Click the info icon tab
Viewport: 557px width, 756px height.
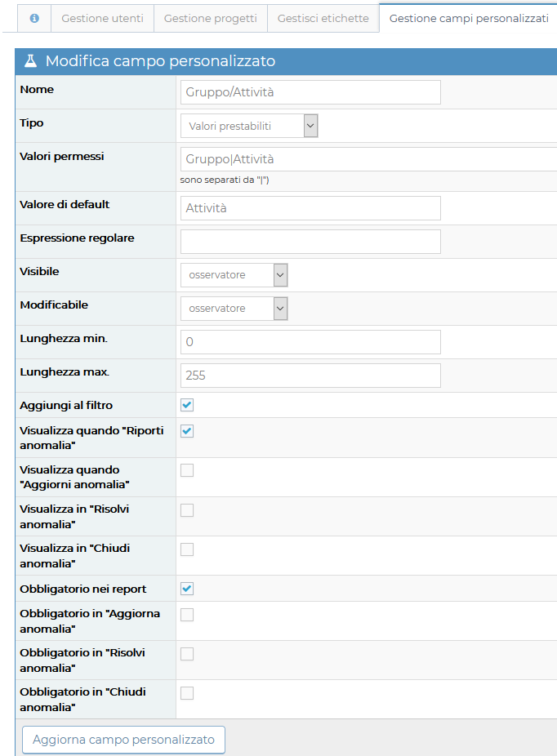(x=34, y=18)
